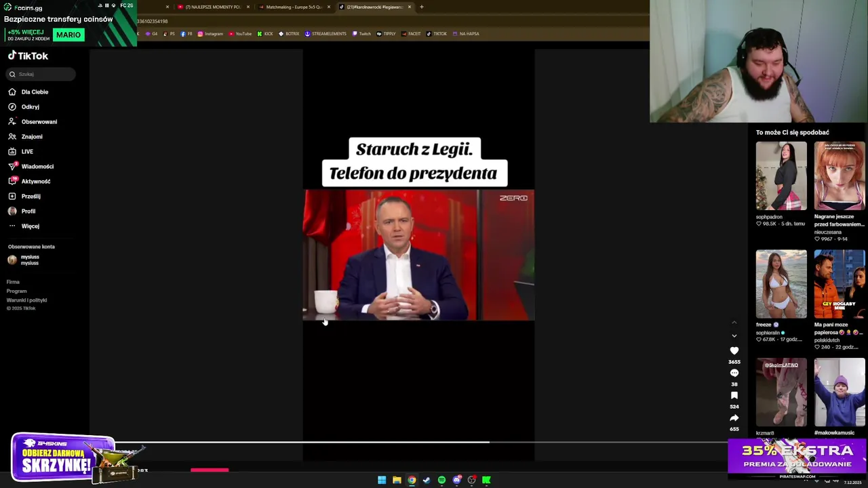The width and height of the screenshot is (868, 488).
Task: Go to next video with down chevron
Action: point(734,335)
